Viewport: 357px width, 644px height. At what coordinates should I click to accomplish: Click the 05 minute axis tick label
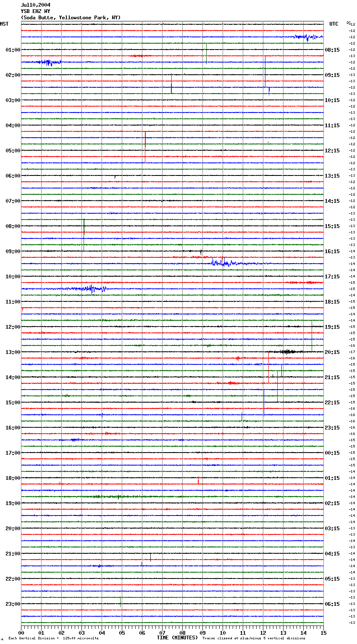click(122, 633)
